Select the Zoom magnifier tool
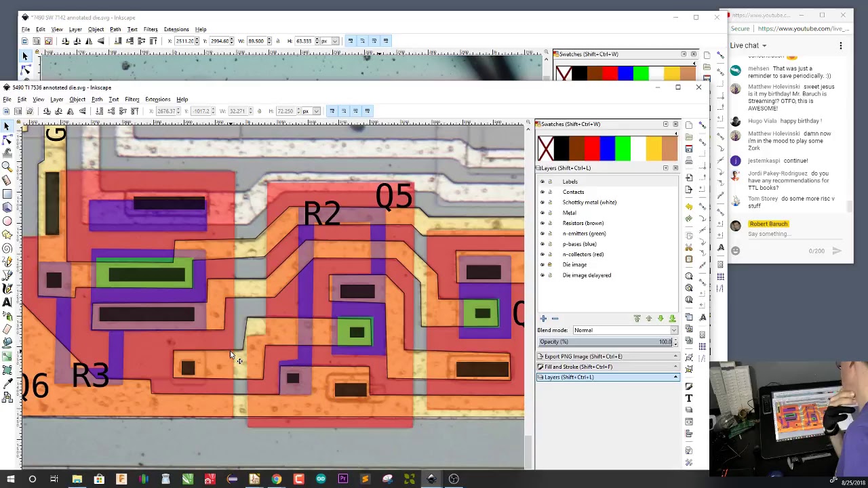The image size is (868, 488). [x=7, y=167]
